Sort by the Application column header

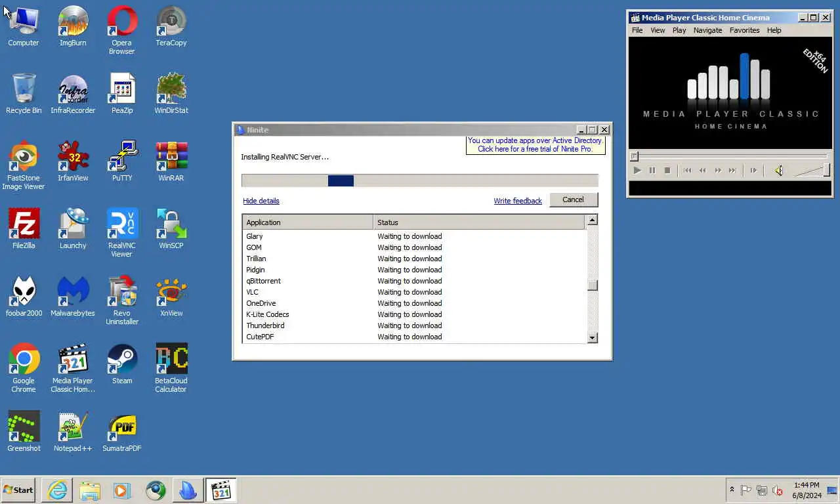[308, 222]
